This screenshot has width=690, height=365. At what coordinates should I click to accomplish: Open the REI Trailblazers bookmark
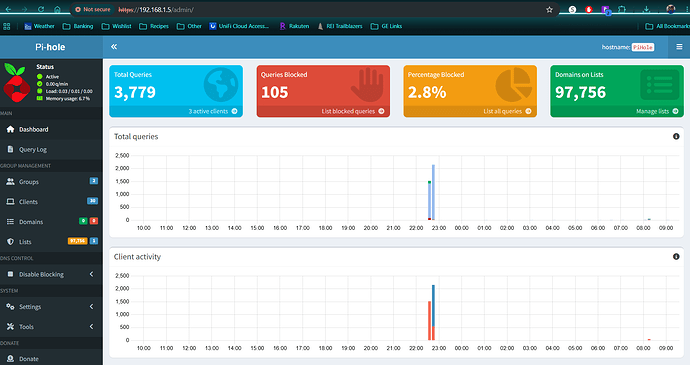pyautogui.click(x=340, y=26)
